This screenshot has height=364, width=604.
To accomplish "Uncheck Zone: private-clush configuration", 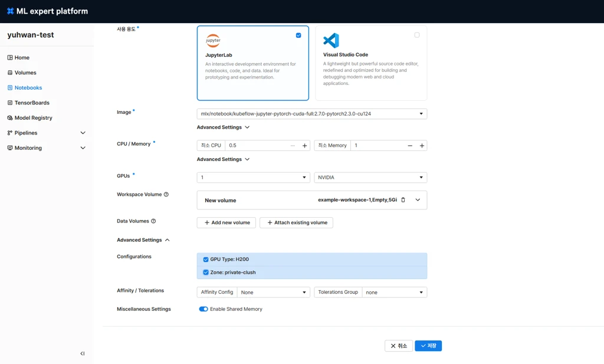I will coord(206,273).
